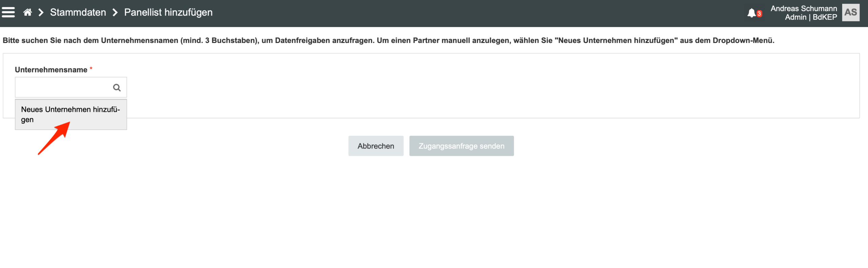Focus the Unternehmensname search field

tap(71, 87)
